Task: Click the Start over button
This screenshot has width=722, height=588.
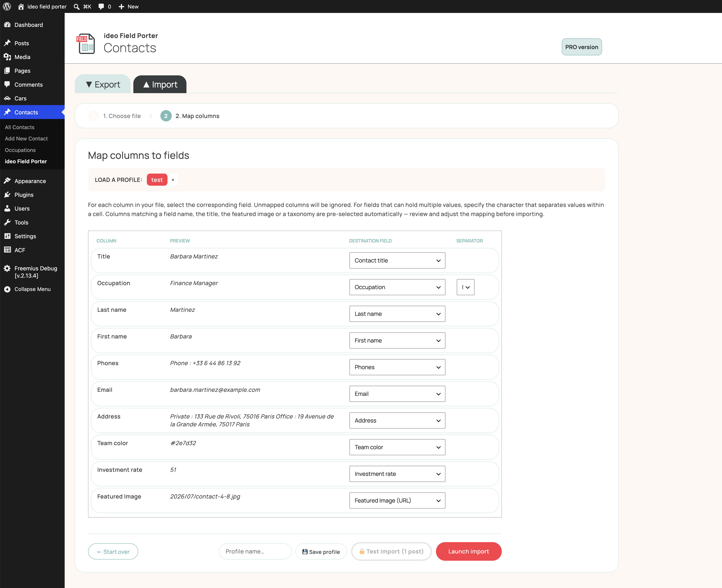Action: (113, 552)
